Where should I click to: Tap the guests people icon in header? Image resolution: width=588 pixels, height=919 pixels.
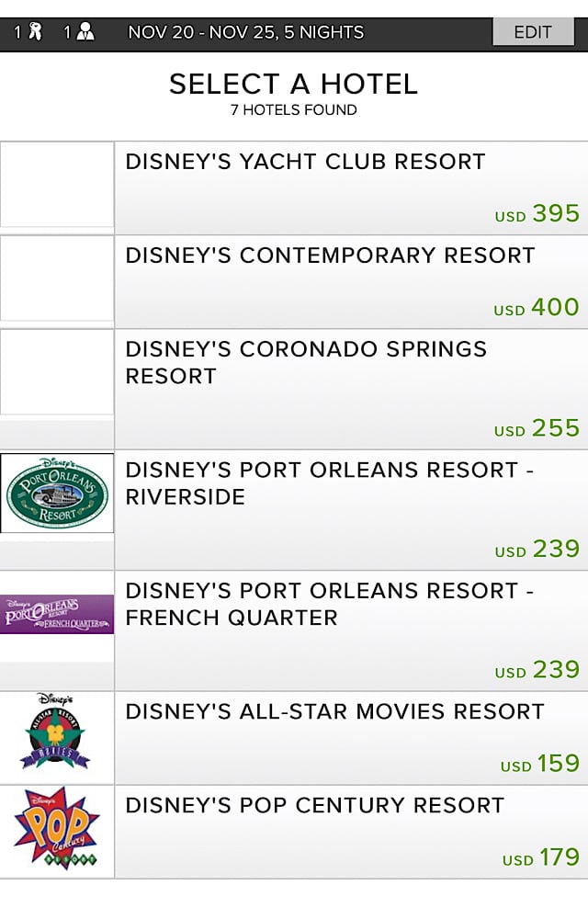coord(85,31)
